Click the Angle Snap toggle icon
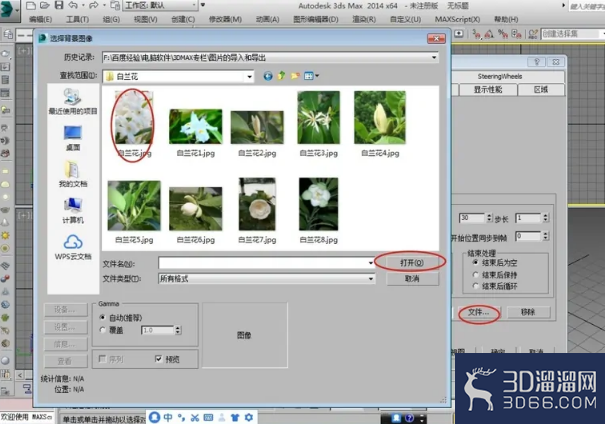This screenshot has width=605, height=424. pyautogui.click(x=489, y=34)
